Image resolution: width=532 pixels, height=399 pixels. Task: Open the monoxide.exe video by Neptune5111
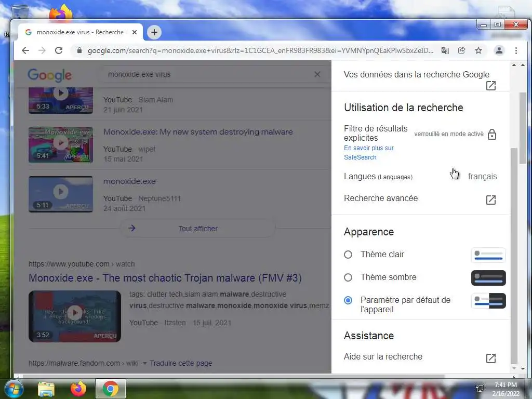129,181
